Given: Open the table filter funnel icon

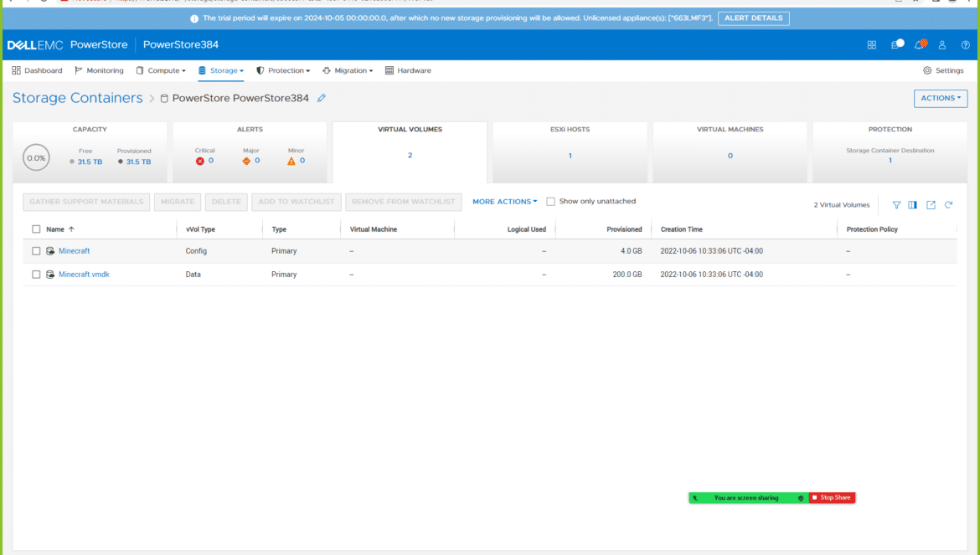Looking at the screenshot, I should pyautogui.click(x=896, y=205).
